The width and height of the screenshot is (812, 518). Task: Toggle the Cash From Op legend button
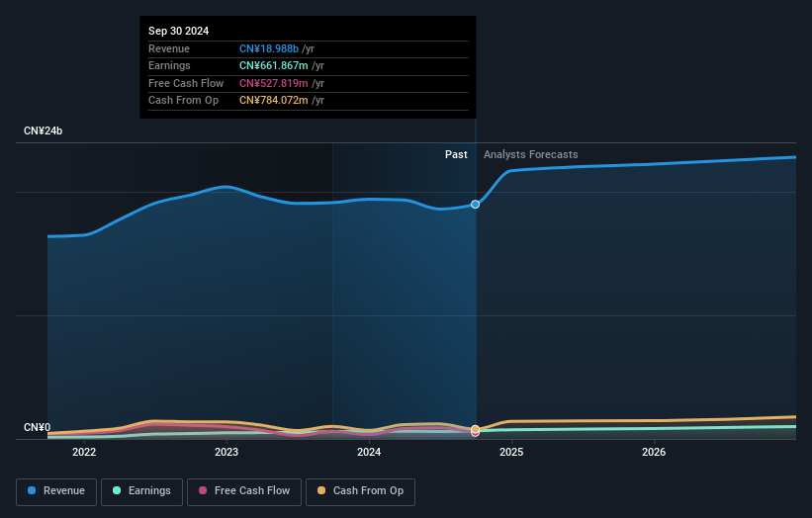(x=360, y=491)
